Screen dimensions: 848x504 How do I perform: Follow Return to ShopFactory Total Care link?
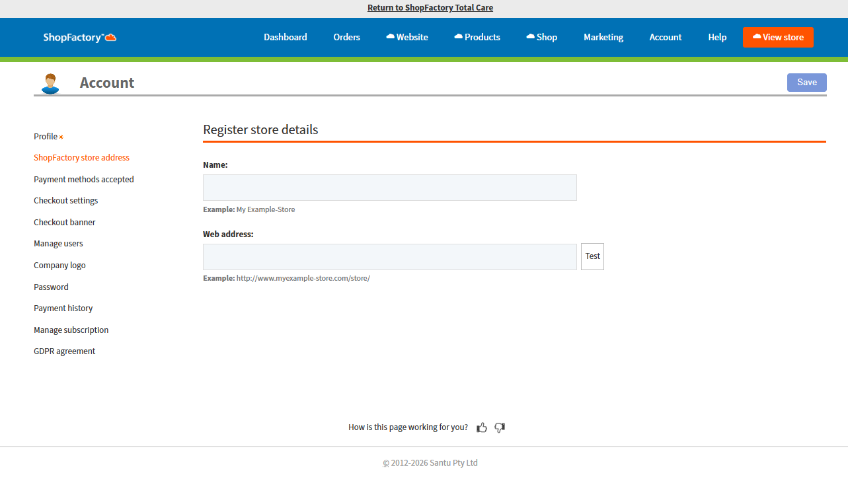tap(430, 8)
